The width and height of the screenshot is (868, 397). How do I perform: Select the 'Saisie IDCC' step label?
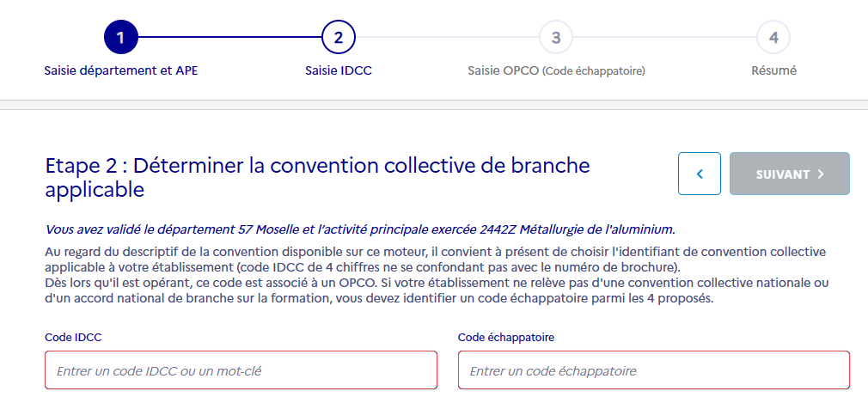tap(339, 70)
